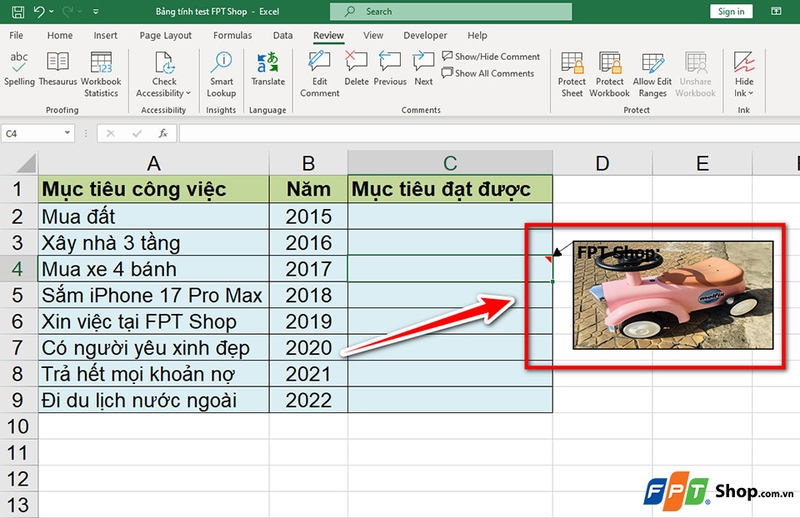Open the Undo history dropdown arrow
This screenshot has height=518, width=800.
[52, 12]
